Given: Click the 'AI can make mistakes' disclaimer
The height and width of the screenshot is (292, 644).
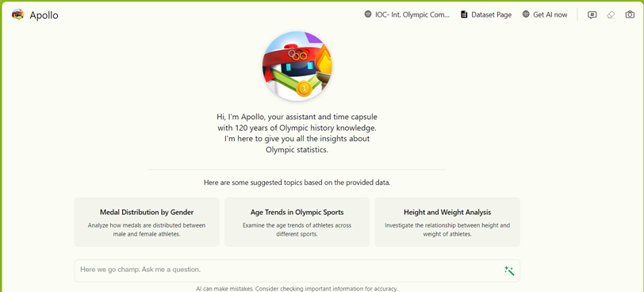Looking at the screenshot, I should [297, 289].
